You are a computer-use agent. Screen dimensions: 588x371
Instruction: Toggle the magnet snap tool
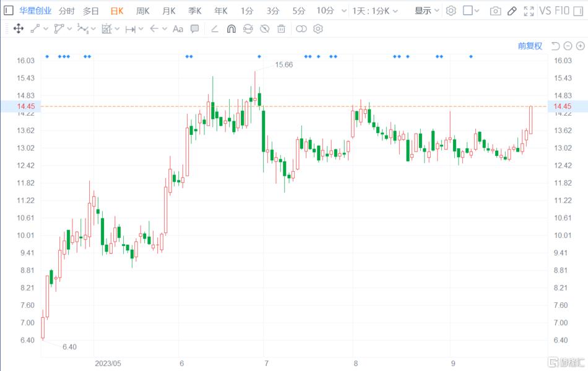click(x=231, y=29)
